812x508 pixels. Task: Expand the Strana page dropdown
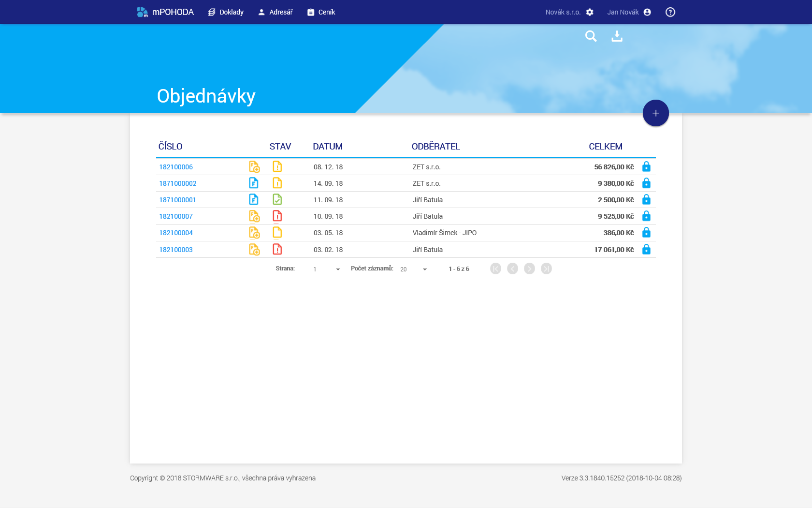coord(337,269)
